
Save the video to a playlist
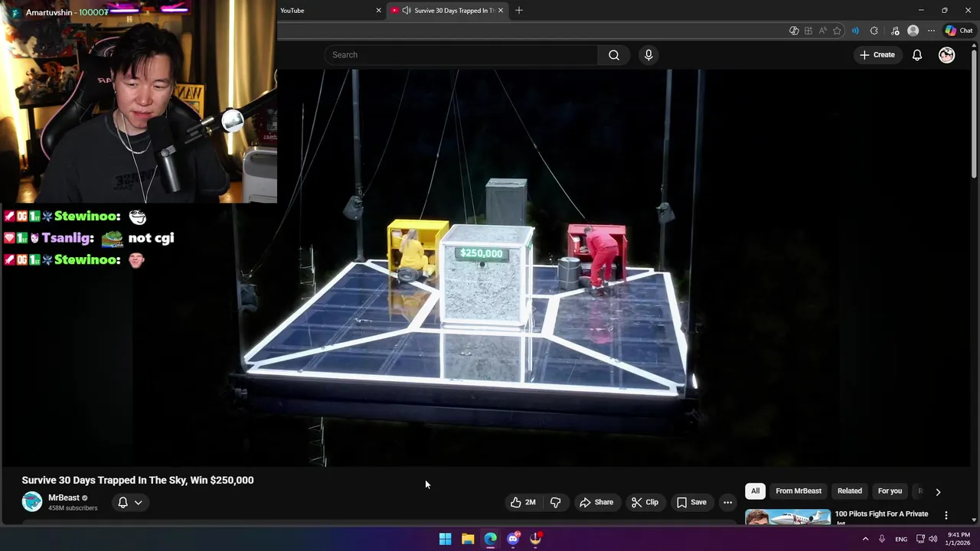point(691,502)
